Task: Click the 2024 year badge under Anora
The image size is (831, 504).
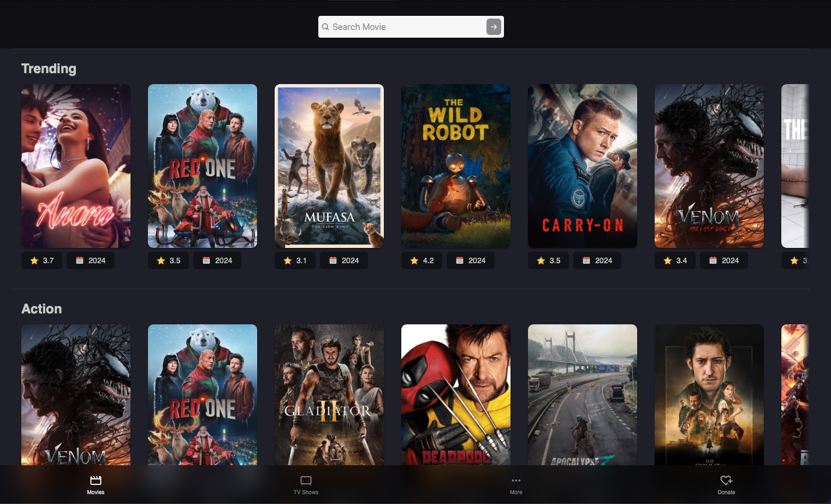Action: click(x=91, y=260)
